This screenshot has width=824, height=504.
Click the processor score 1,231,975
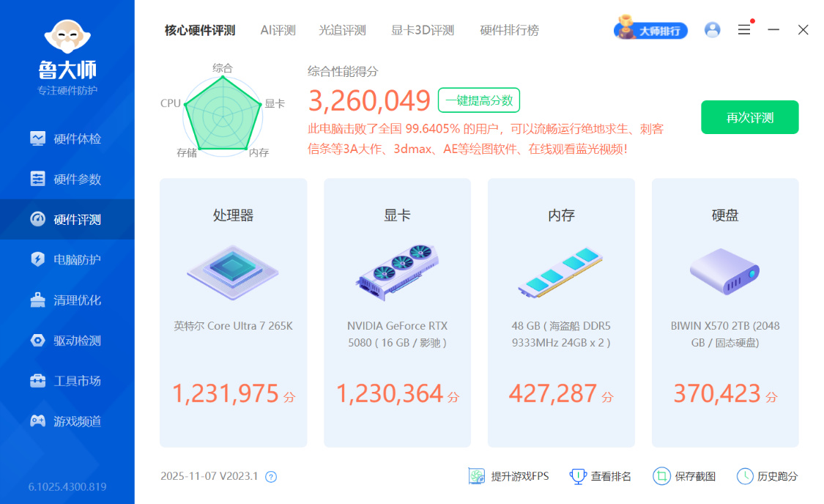(226, 393)
